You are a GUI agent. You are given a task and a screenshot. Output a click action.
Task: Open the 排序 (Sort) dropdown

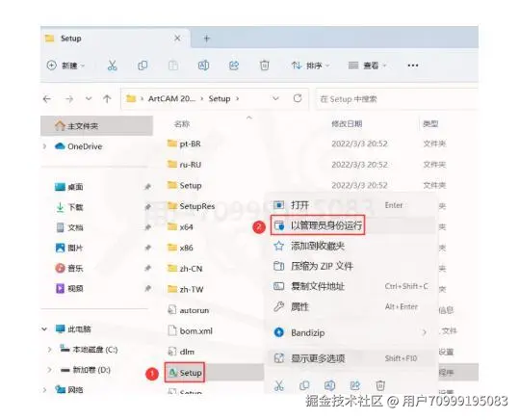(x=310, y=66)
